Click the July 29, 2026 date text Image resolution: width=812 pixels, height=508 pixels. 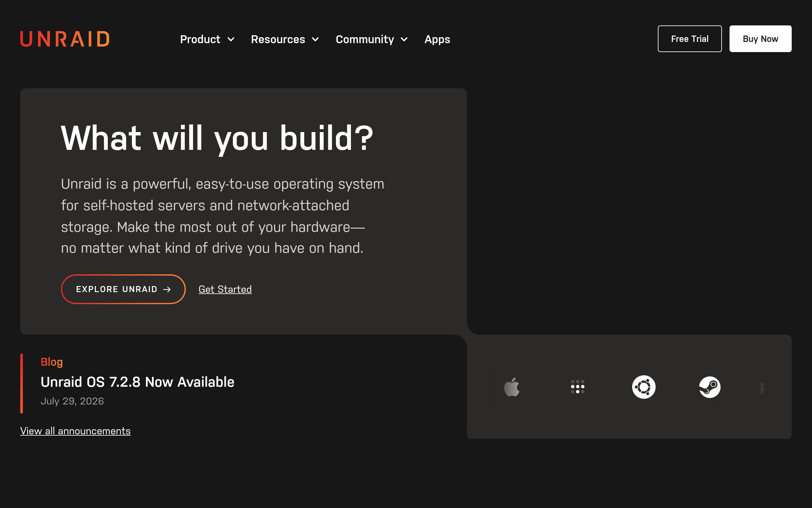tap(72, 401)
